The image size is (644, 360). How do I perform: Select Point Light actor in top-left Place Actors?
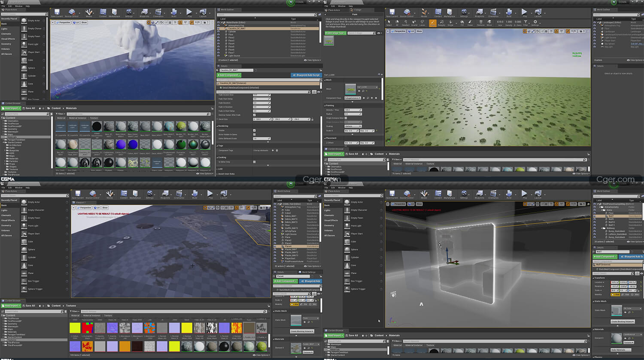coord(33,44)
